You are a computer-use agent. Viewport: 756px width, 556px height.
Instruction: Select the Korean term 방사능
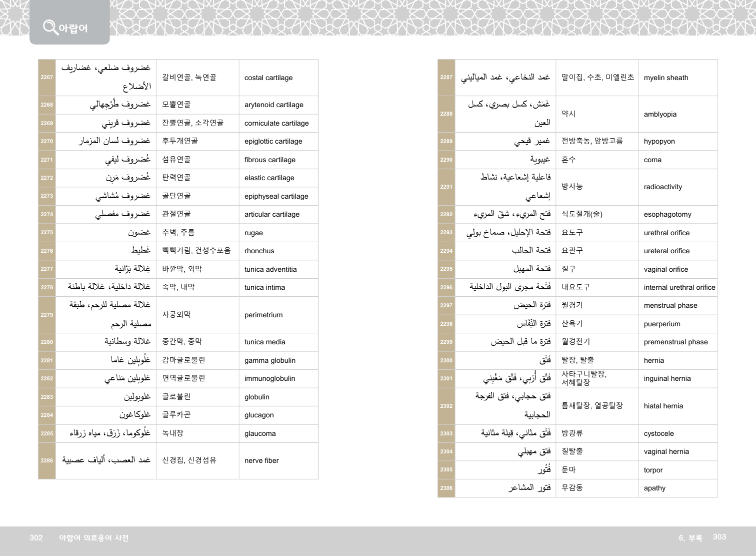tap(572, 186)
